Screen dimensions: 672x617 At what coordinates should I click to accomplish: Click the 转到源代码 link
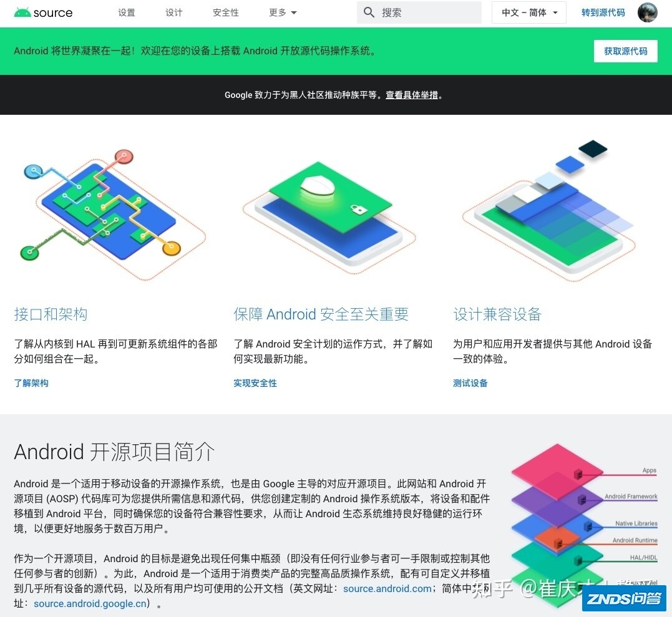[x=603, y=12]
